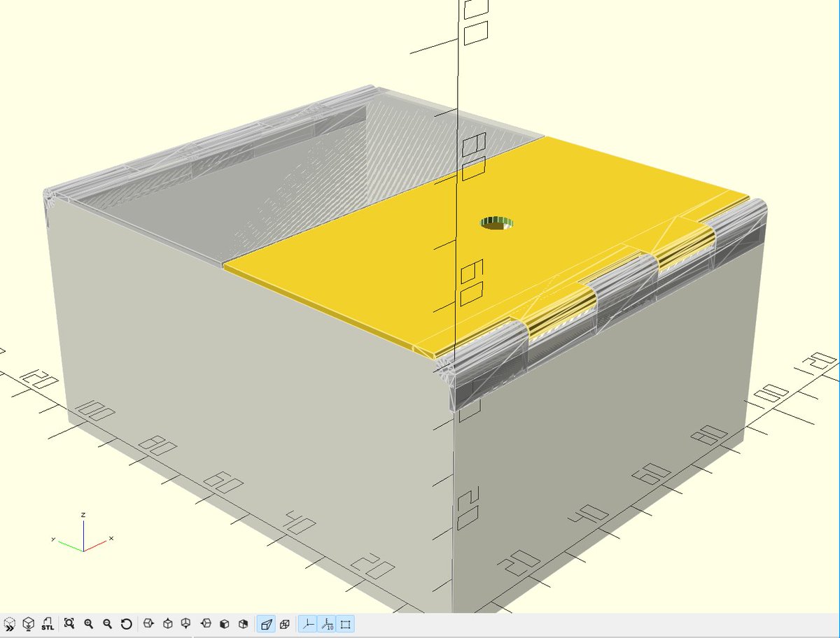
Task: Select the Render icon
Action: click(x=29, y=625)
